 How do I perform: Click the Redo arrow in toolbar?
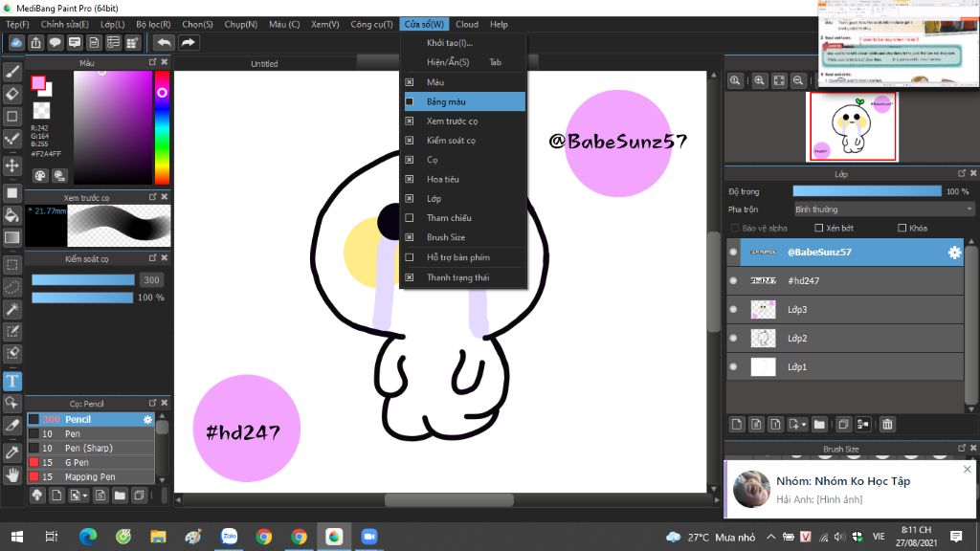pos(189,42)
